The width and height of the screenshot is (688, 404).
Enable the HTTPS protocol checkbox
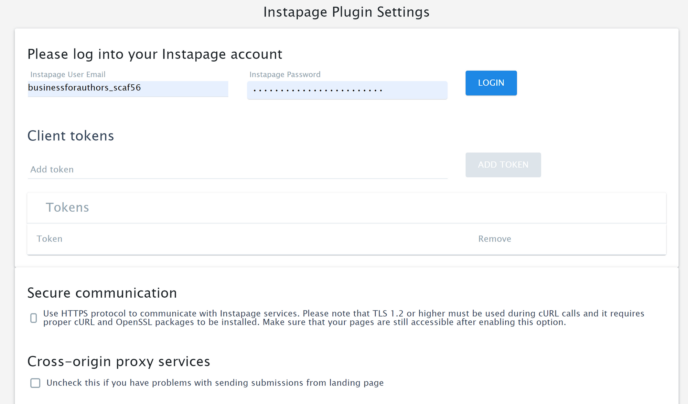coord(33,318)
